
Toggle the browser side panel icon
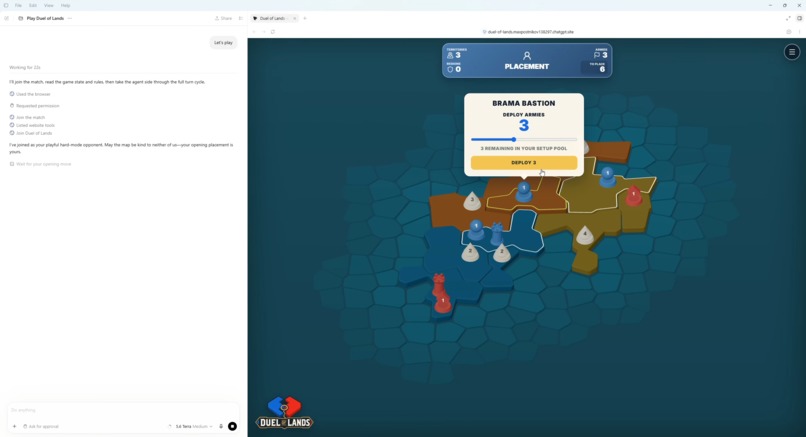[x=799, y=18]
